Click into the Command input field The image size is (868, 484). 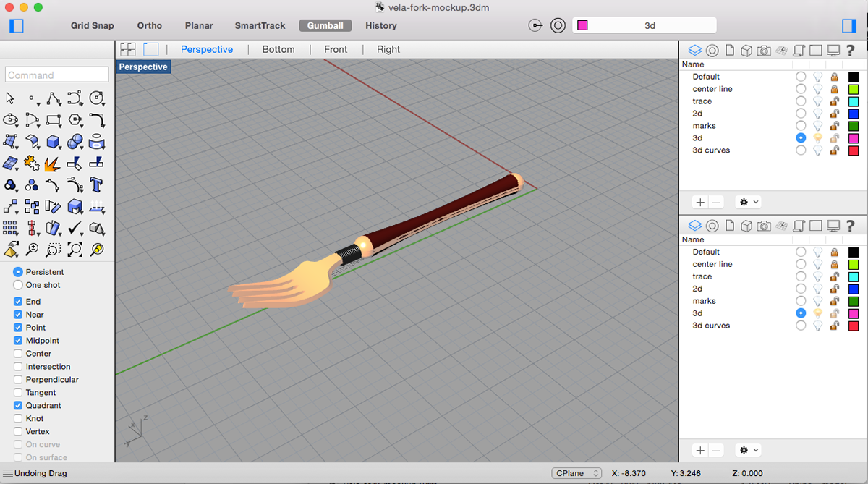(57, 75)
